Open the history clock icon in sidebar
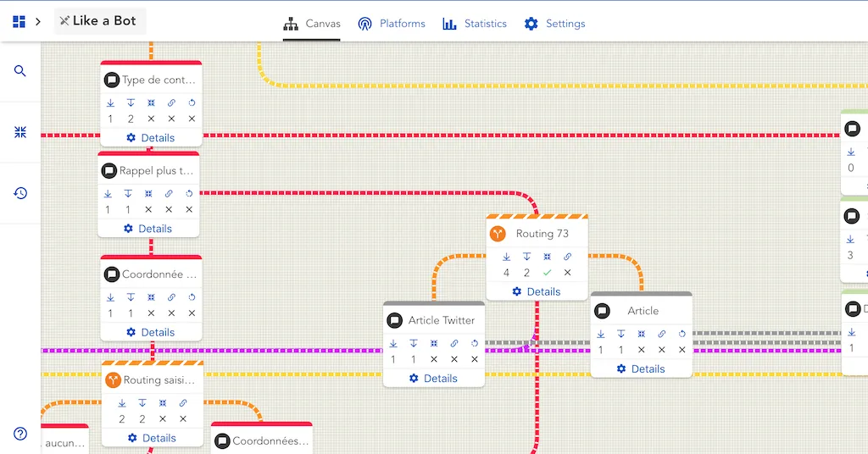This screenshot has width=868, height=454. click(20, 193)
